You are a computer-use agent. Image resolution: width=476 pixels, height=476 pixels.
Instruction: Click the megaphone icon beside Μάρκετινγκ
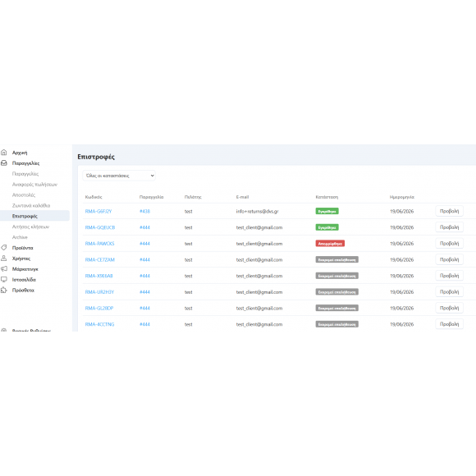[x=4, y=269]
